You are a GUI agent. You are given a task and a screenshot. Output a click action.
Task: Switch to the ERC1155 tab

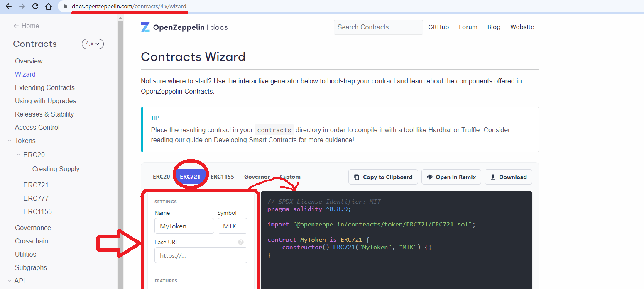222,176
